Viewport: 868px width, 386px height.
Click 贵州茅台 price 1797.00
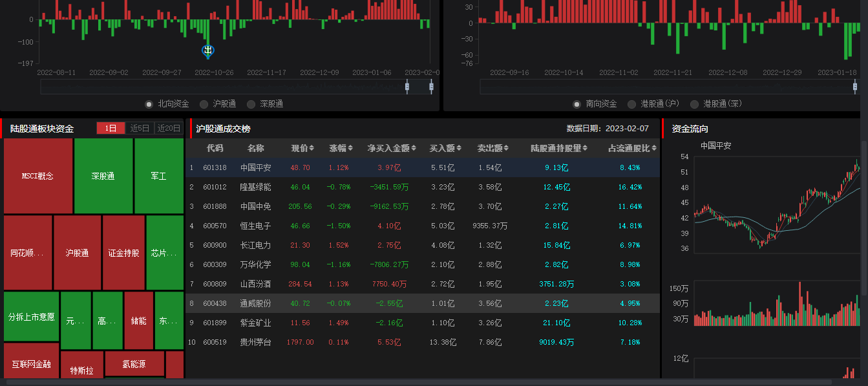coord(301,342)
